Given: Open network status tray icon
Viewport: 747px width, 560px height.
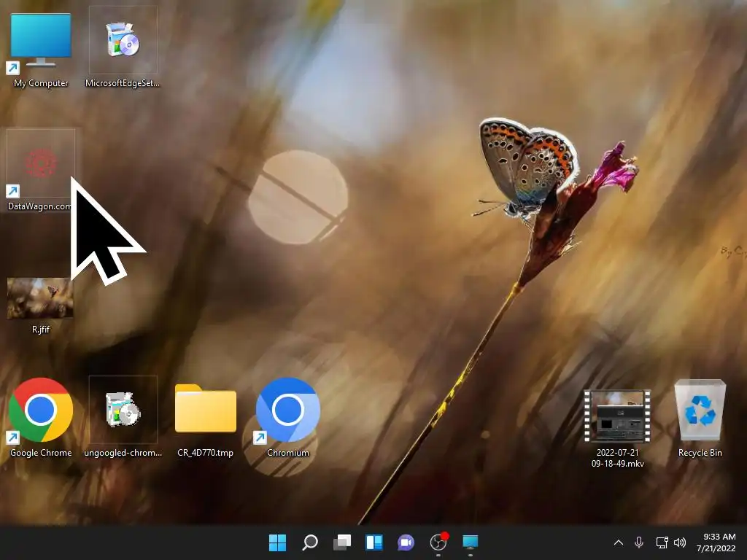Looking at the screenshot, I should pyautogui.click(x=662, y=542).
